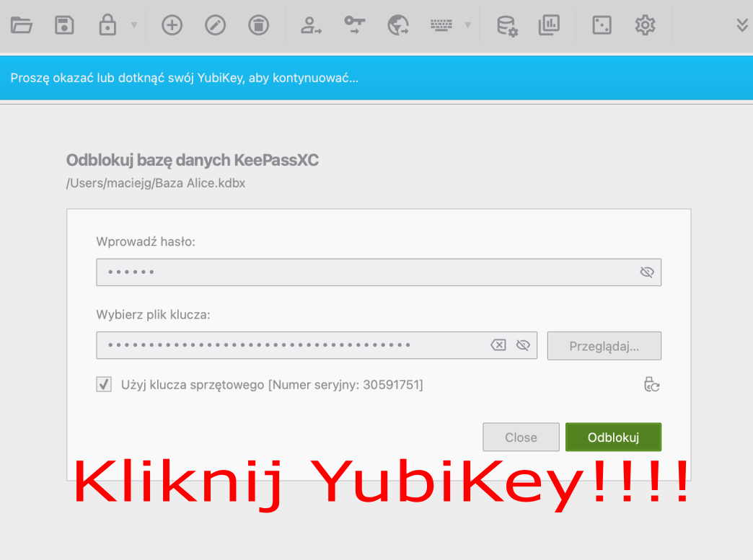Add a new entry with plus icon
This screenshot has width=753, height=560.
[x=172, y=25]
